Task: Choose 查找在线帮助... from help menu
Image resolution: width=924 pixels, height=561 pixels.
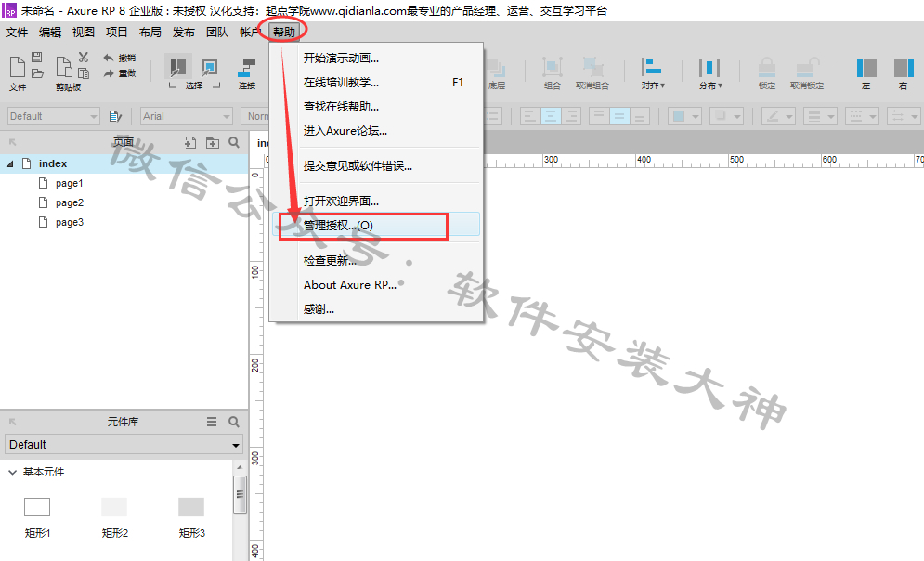Action: click(376, 107)
